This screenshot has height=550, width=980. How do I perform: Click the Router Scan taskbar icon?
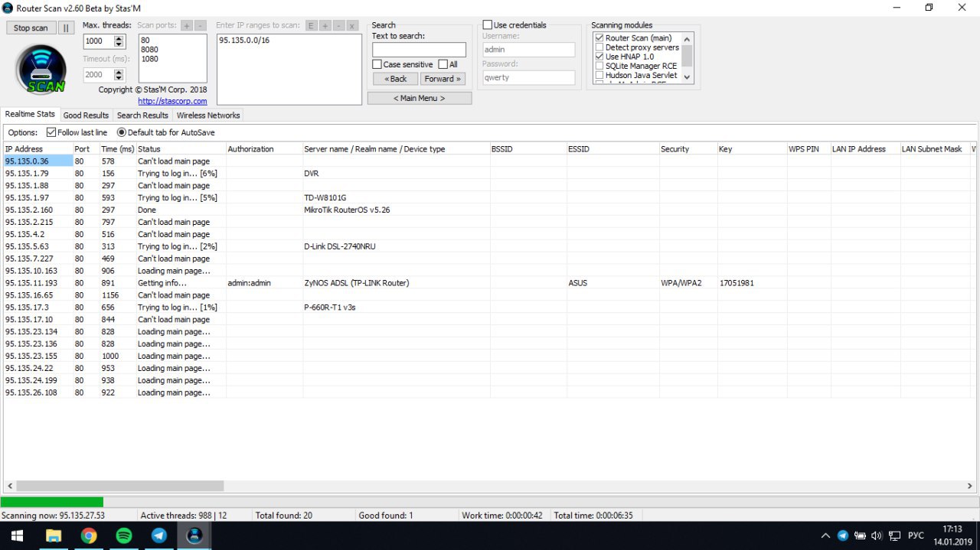194,535
